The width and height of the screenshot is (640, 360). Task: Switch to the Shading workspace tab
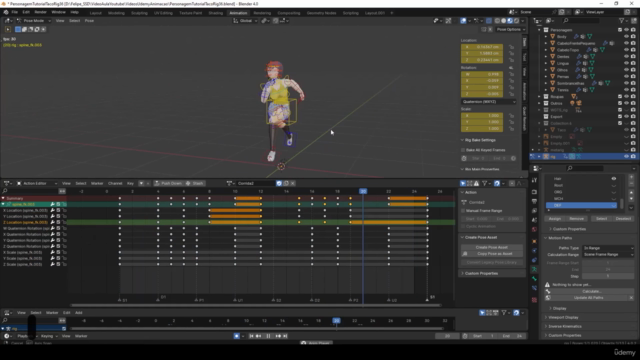216,13
